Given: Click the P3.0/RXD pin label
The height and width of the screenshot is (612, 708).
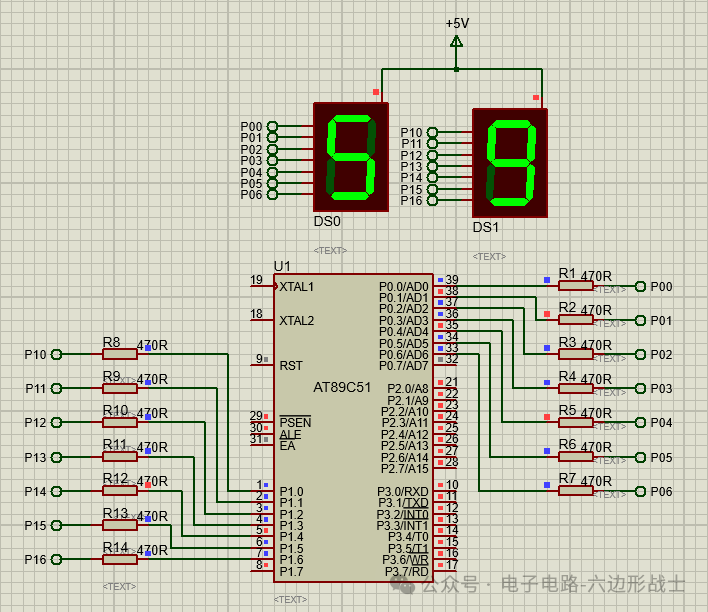Looking at the screenshot, I should point(403,491).
